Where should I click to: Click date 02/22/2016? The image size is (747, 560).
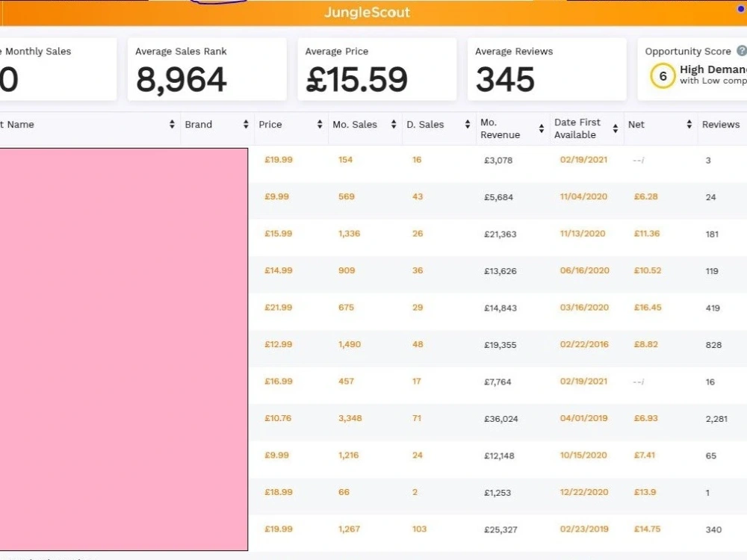coord(584,344)
